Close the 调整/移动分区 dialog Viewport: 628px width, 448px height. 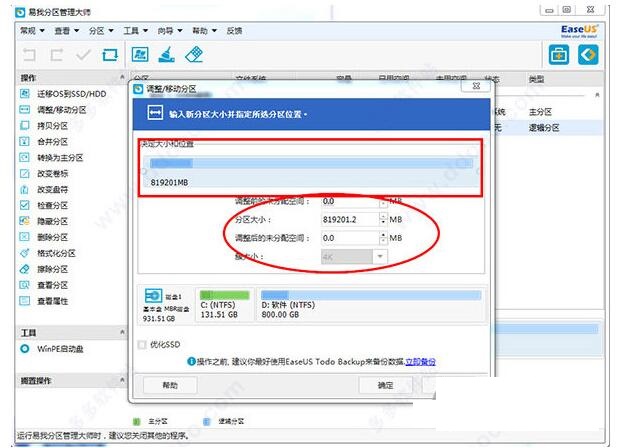[x=476, y=86]
